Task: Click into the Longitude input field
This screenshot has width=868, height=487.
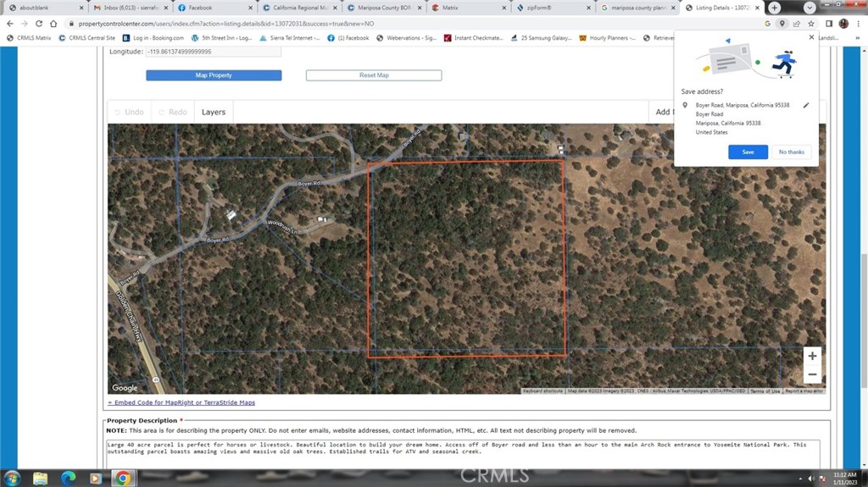Action: click(213, 52)
